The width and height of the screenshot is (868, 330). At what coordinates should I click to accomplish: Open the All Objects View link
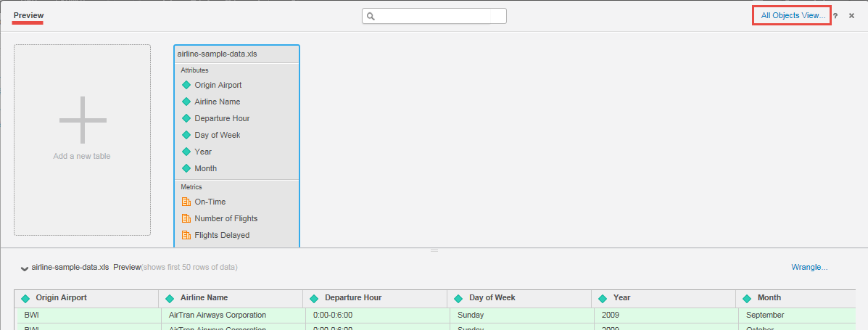tap(793, 15)
